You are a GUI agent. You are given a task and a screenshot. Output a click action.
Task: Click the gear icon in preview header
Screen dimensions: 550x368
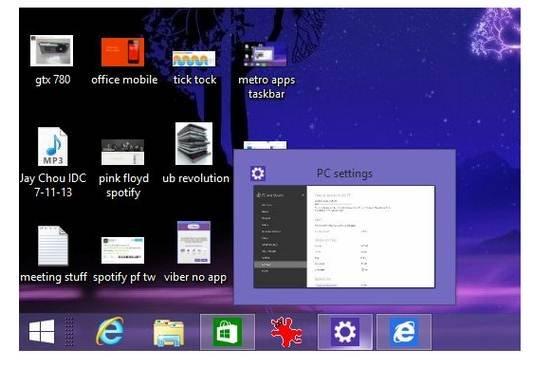tap(258, 173)
